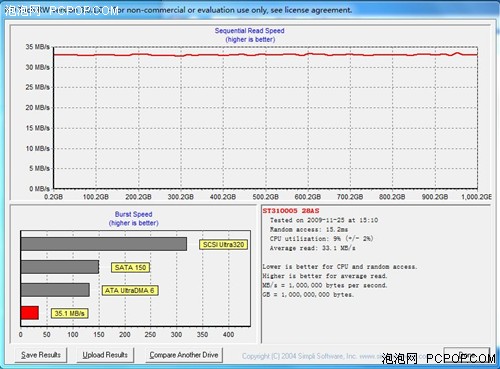The image size is (500, 369).
Task: Click the gray ATA UltraDMA 6 bar
Action: point(55,290)
